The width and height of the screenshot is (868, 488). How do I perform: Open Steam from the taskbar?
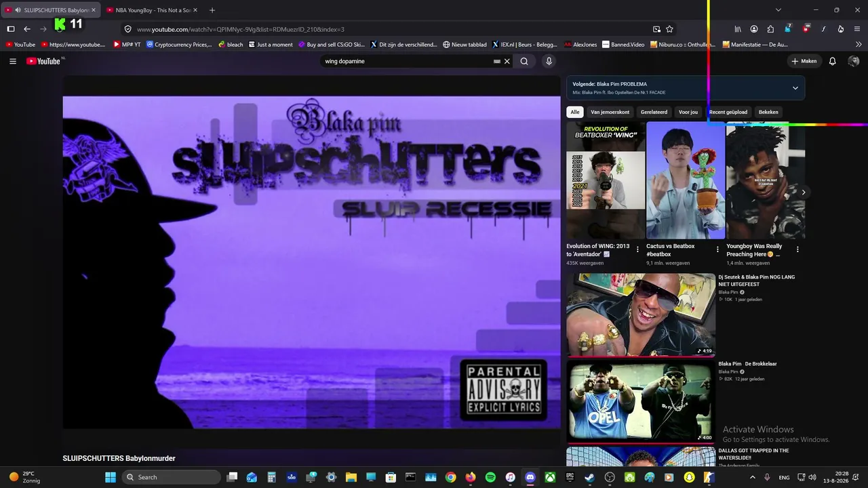point(590,477)
